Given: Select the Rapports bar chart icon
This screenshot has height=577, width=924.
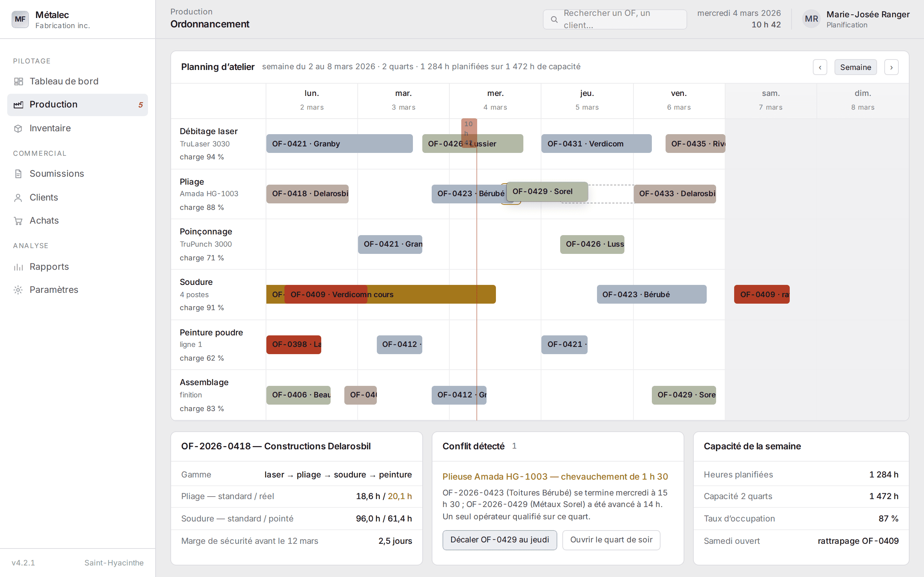Looking at the screenshot, I should coord(18,267).
